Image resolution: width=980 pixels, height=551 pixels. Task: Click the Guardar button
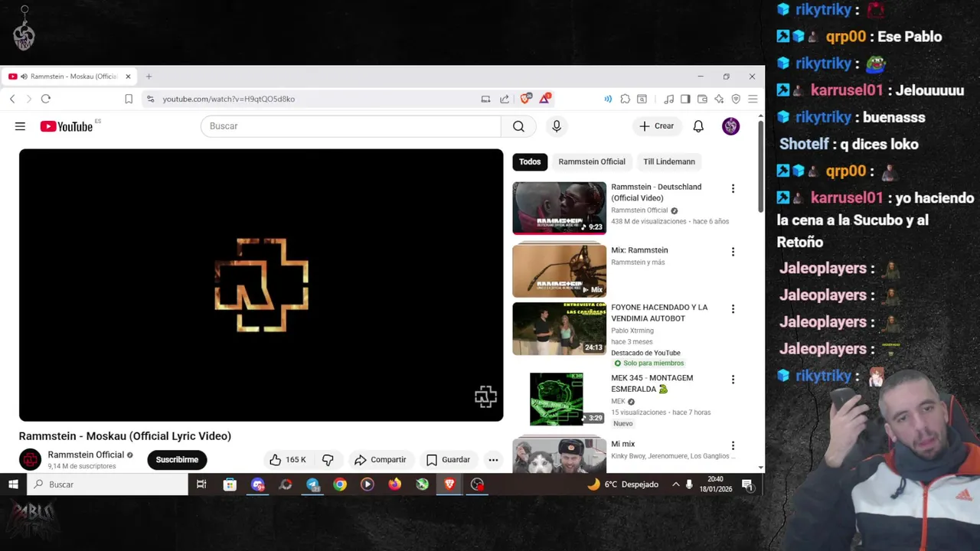click(448, 460)
